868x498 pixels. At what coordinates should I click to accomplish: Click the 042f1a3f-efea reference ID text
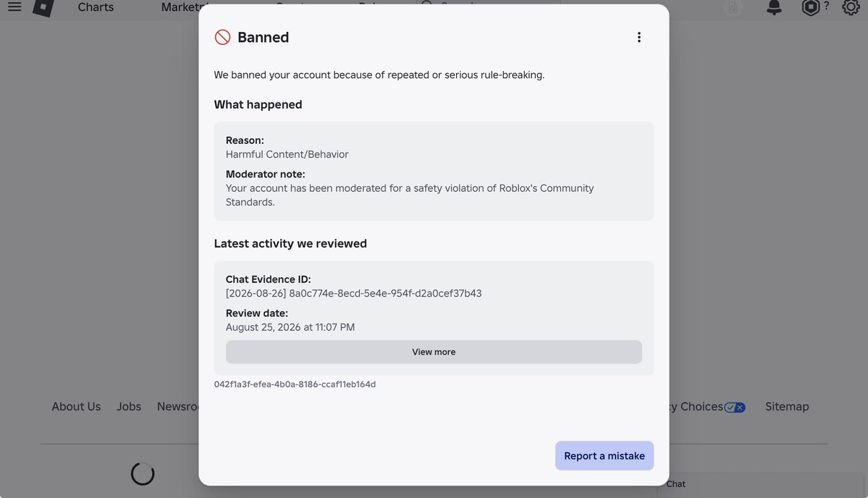click(x=295, y=384)
